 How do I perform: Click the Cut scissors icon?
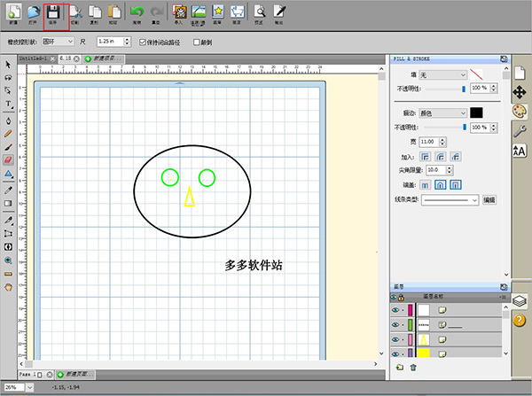(x=75, y=12)
